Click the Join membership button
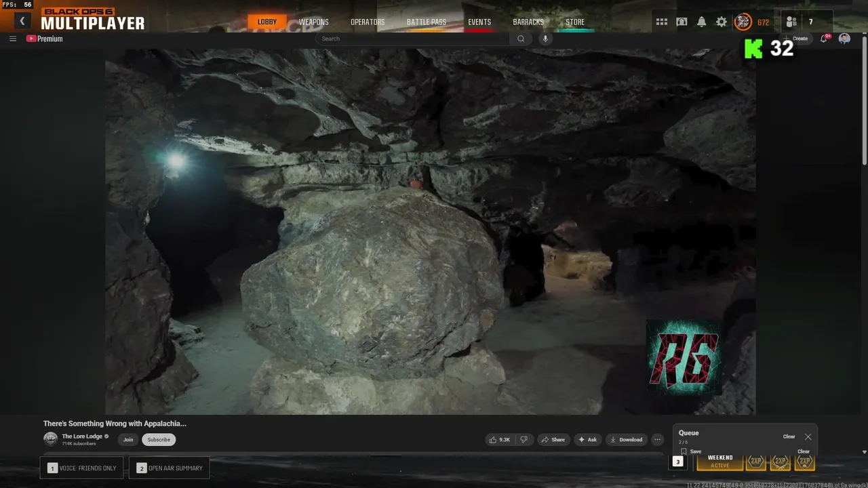 127,440
